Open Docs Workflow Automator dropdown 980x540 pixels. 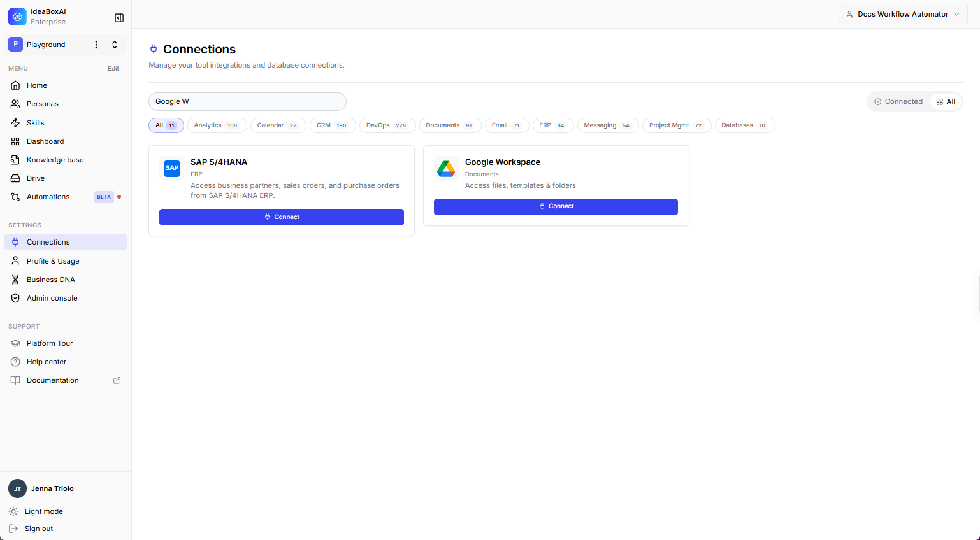click(x=903, y=14)
